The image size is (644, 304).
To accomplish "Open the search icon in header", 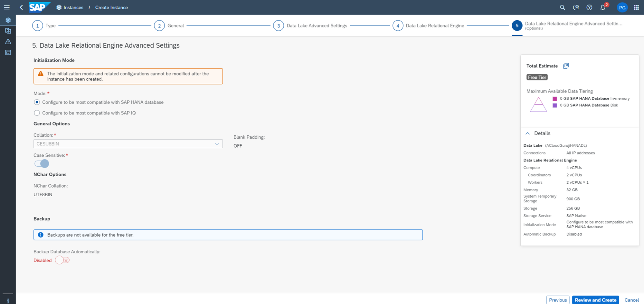I will pos(562,7).
